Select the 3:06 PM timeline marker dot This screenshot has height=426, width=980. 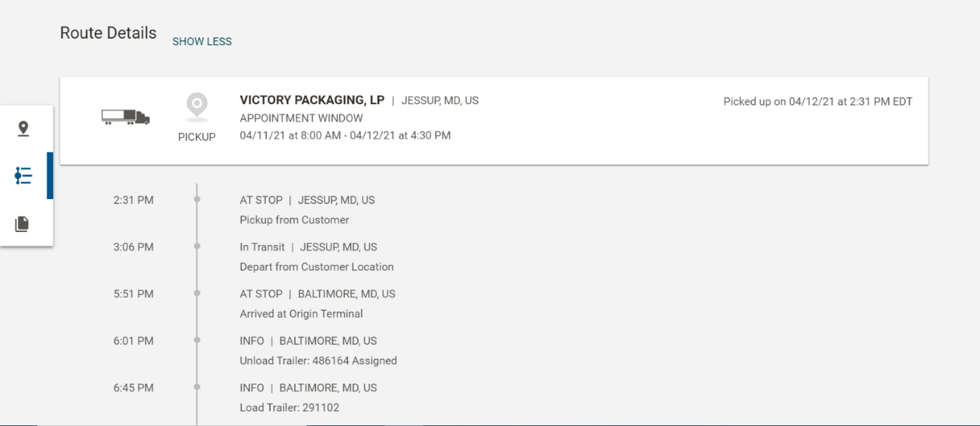pos(197,246)
